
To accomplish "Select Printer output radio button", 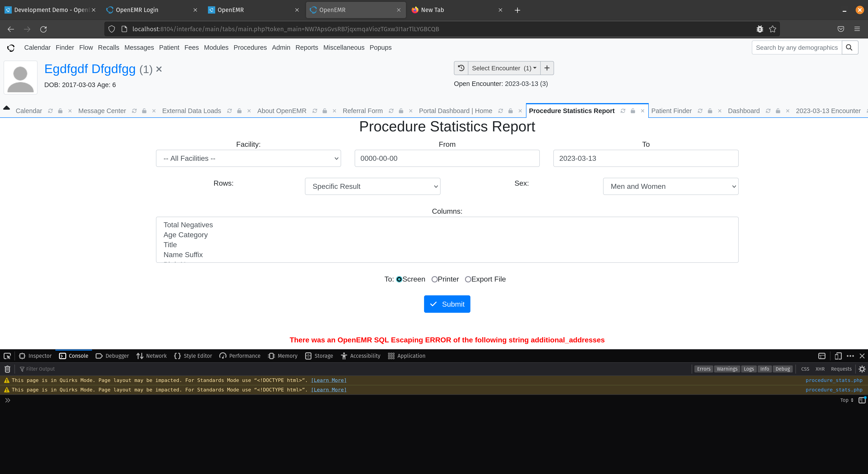I will (435, 280).
